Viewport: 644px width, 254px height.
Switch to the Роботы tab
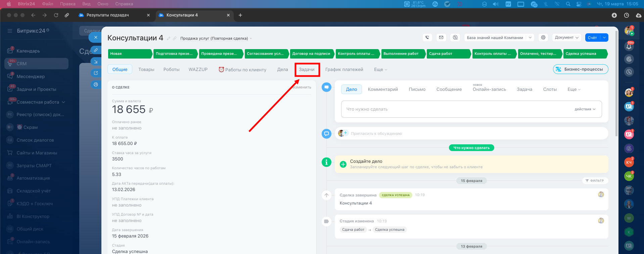point(172,70)
